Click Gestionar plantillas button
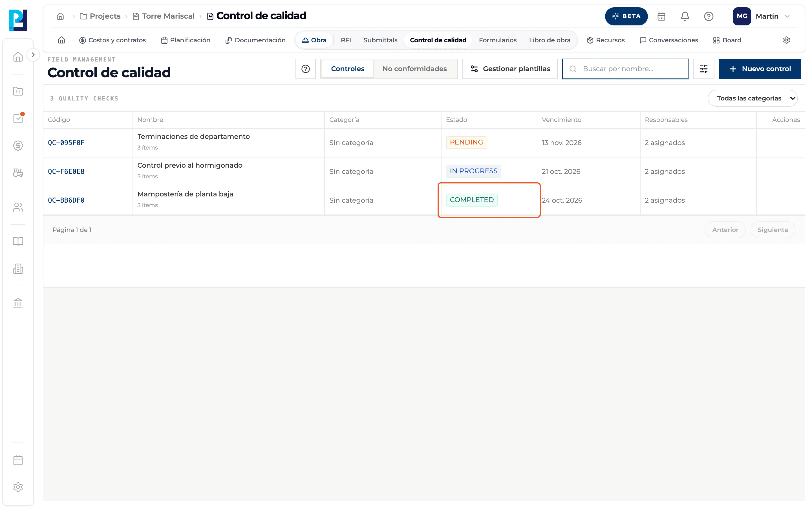The height and width of the screenshot is (508, 812). 510,69
